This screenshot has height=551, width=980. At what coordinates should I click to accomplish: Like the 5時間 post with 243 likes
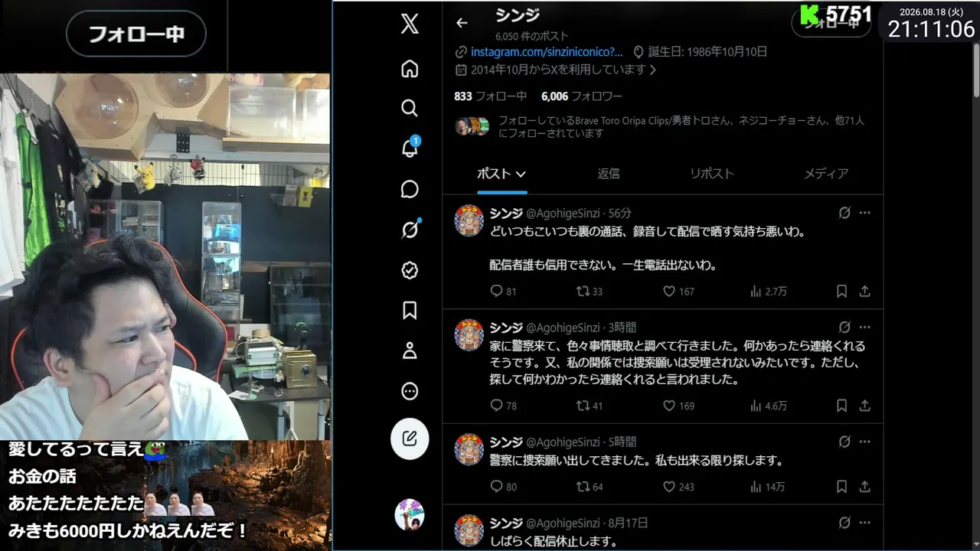678,487
